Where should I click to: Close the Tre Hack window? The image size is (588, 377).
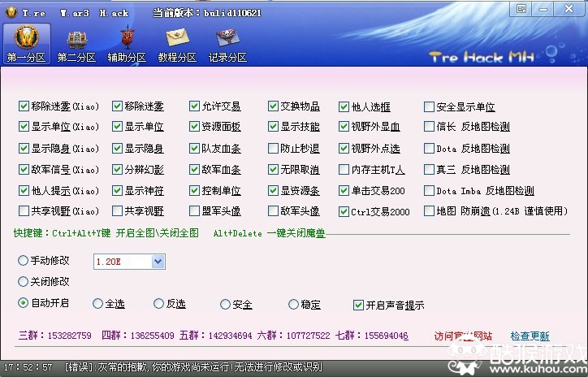click(569, 9)
